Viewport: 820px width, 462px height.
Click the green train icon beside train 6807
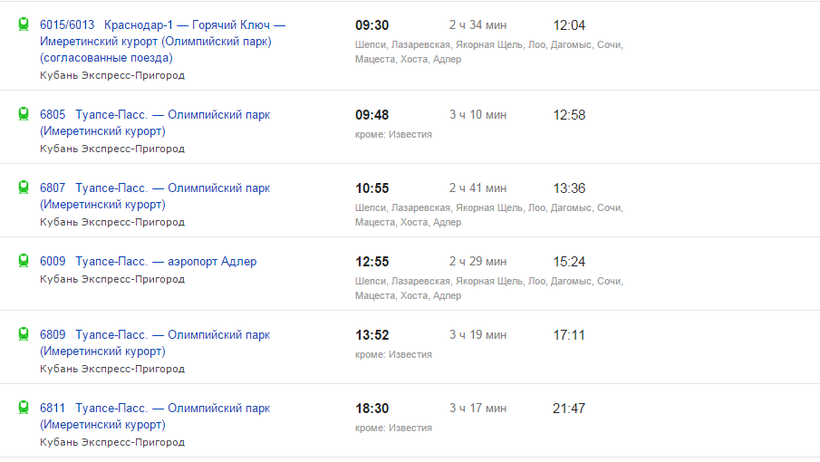24,188
